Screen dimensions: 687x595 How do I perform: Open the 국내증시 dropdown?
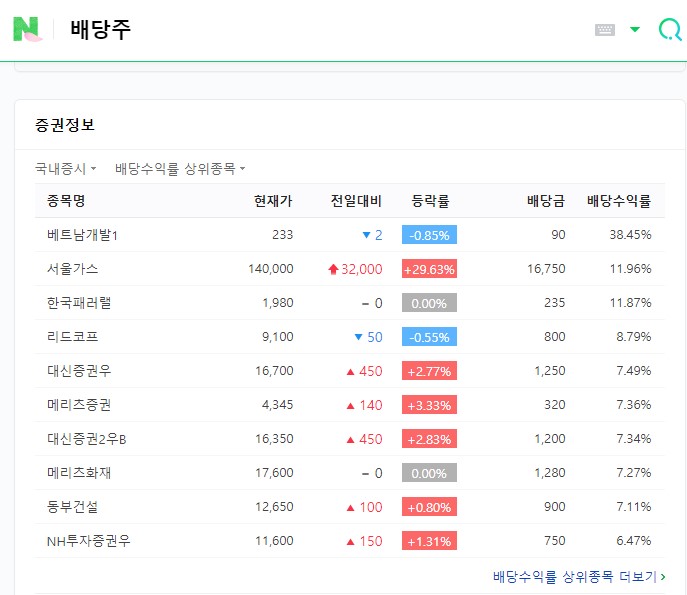[65, 168]
